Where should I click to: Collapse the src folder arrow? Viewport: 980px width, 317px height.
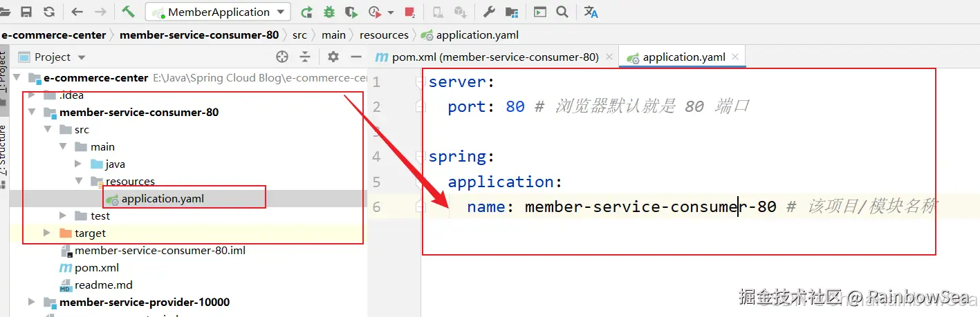click(48, 129)
